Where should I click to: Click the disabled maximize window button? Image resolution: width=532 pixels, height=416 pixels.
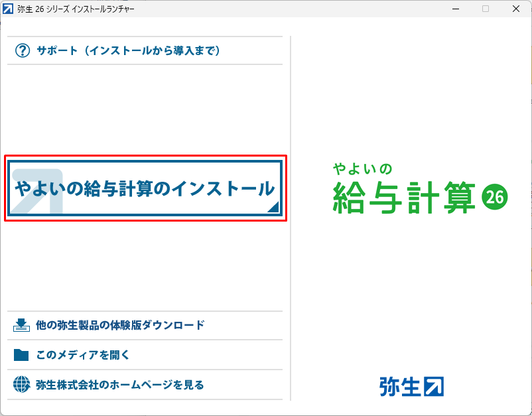tap(486, 9)
